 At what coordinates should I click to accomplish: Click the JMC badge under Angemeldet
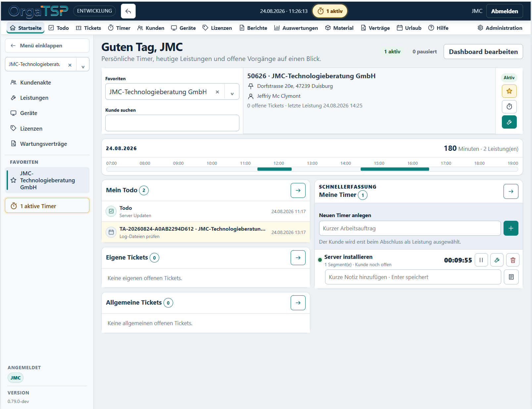[16, 378]
